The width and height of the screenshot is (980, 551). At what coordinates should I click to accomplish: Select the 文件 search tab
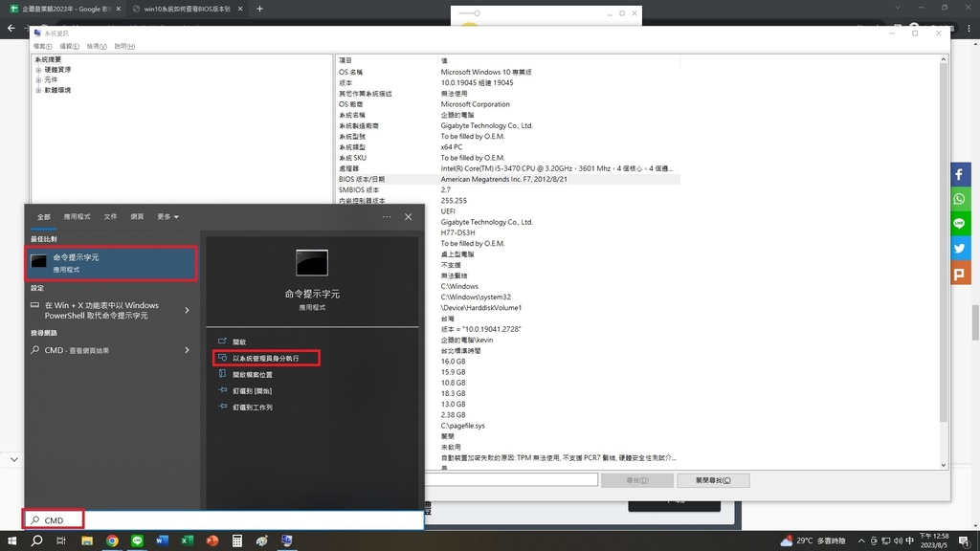click(111, 217)
